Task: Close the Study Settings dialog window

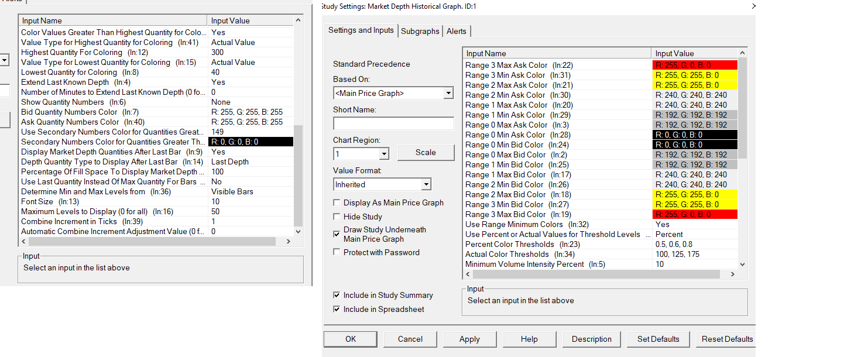Action: click(753, 6)
